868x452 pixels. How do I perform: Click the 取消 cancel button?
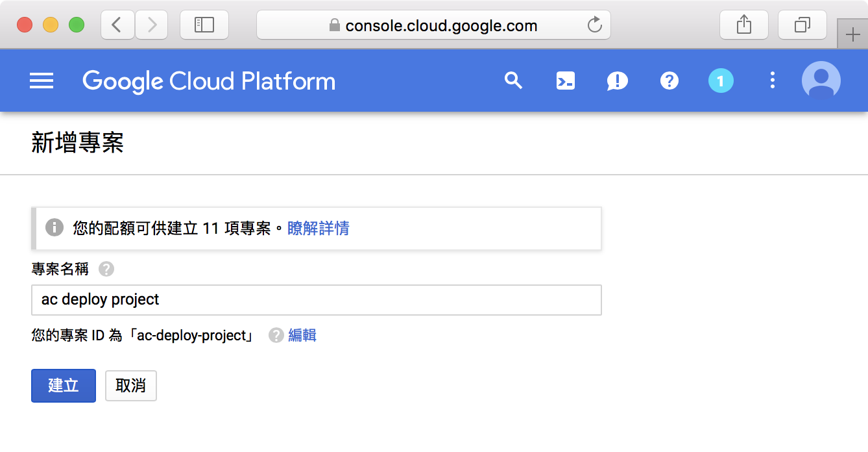131,386
